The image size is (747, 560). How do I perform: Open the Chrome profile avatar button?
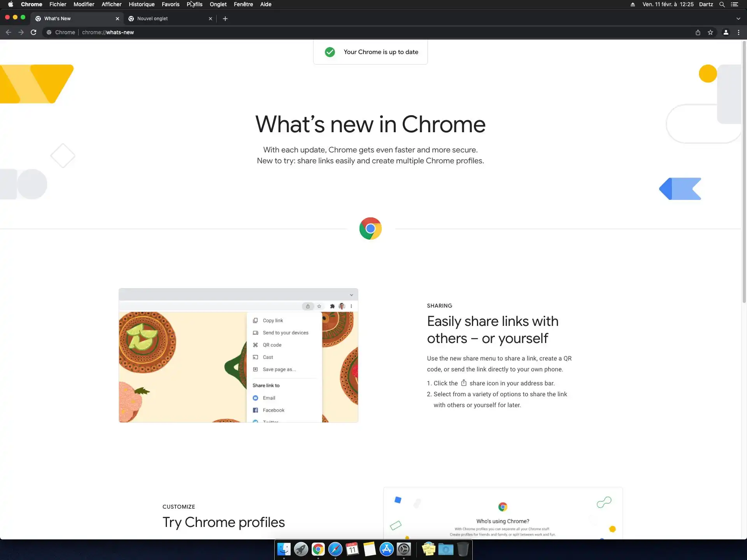726,32
